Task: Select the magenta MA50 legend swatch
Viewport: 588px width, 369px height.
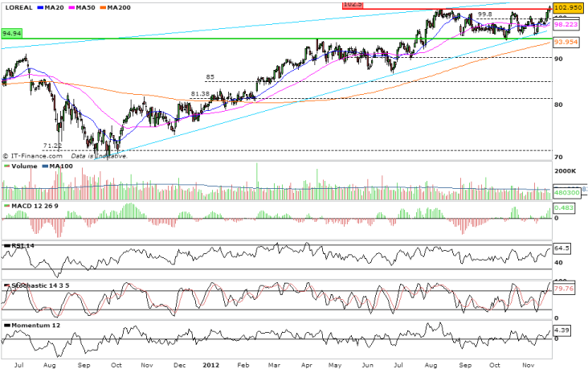Action: point(71,7)
